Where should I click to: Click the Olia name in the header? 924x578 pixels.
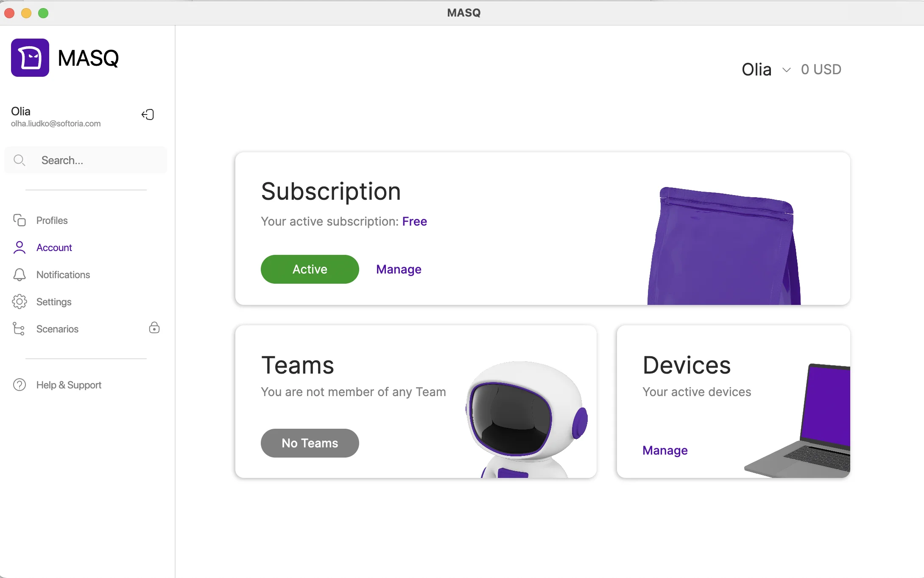coord(757,69)
